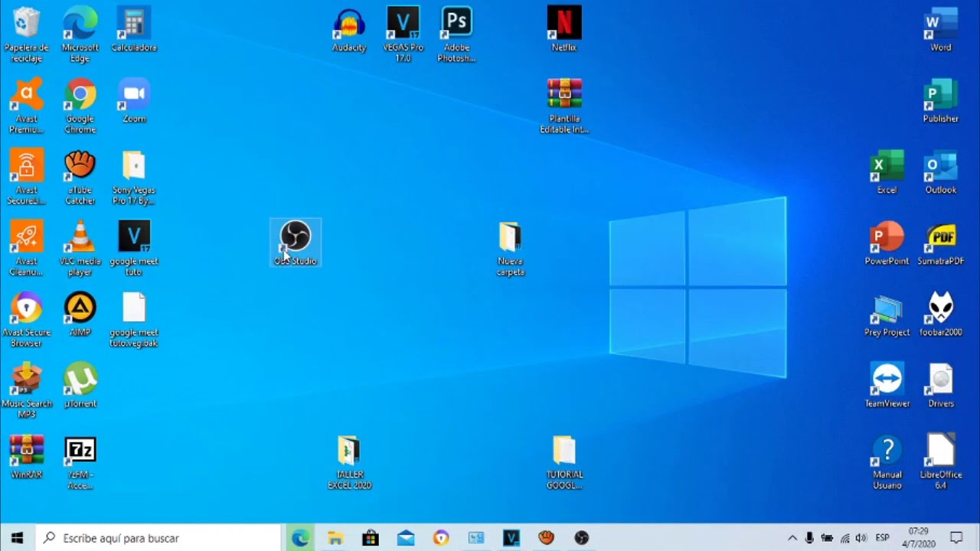Viewport: 980px width, 551px height.
Task: Focus the 'Escribe aquí para buscar' search box
Action: click(x=158, y=538)
